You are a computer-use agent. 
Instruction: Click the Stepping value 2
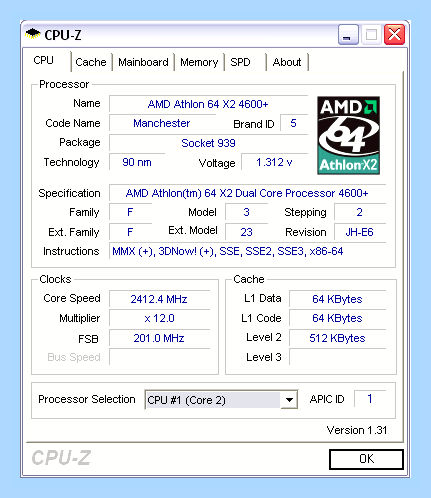(x=360, y=212)
